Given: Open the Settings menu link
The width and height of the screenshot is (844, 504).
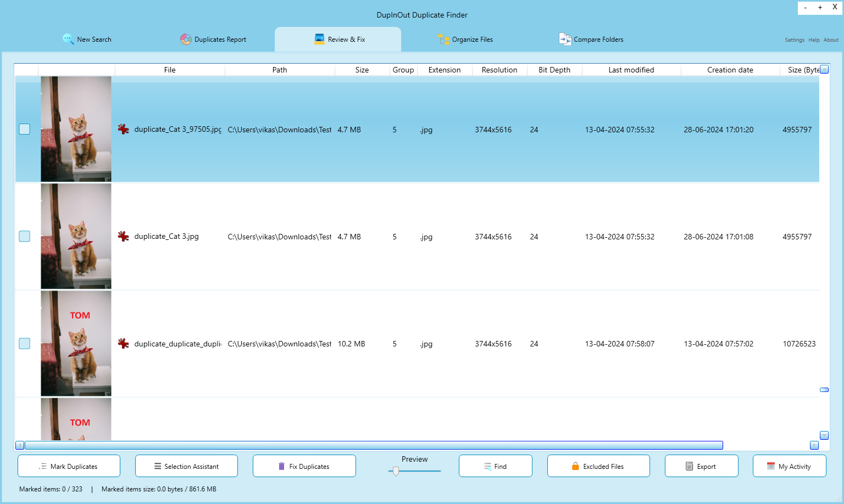Looking at the screenshot, I should 794,40.
